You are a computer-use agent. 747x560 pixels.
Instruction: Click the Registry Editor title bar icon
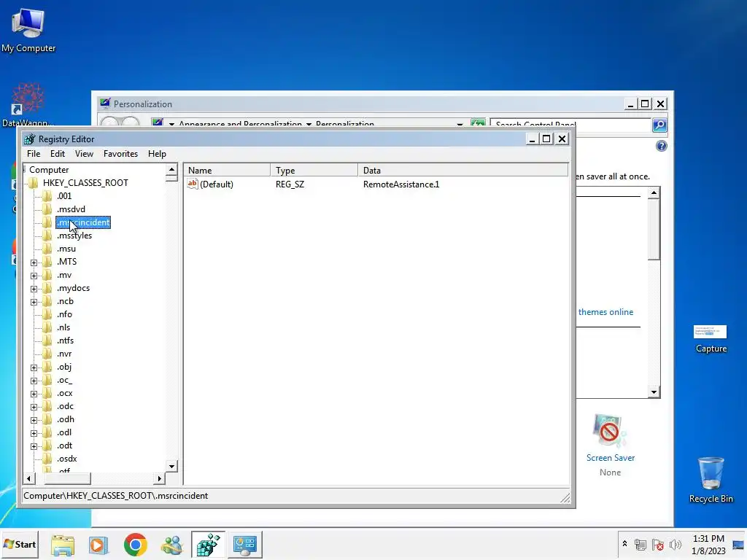click(x=29, y=139)
